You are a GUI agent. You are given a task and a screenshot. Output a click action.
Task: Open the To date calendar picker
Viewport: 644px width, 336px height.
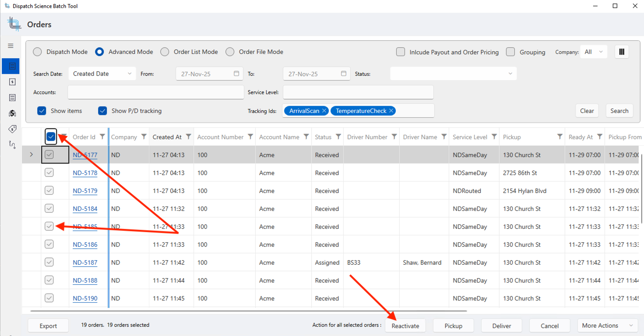pos(344,73)
